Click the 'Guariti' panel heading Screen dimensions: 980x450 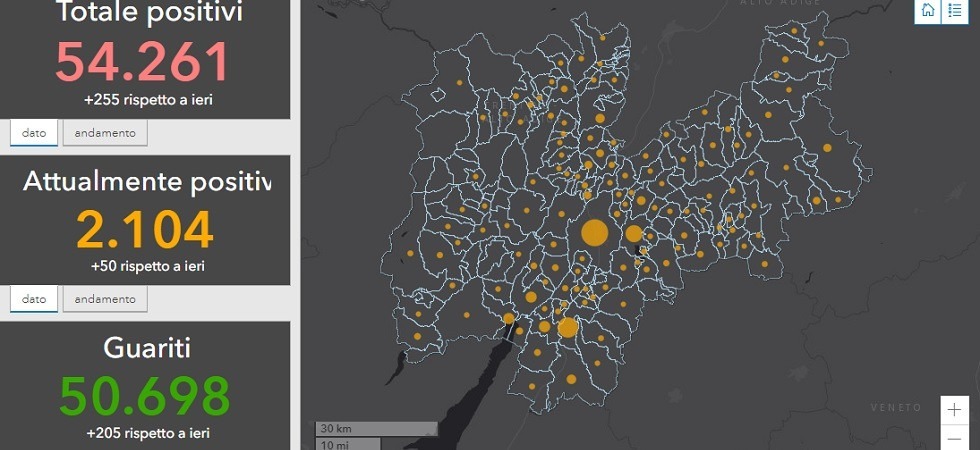[146, 349]
